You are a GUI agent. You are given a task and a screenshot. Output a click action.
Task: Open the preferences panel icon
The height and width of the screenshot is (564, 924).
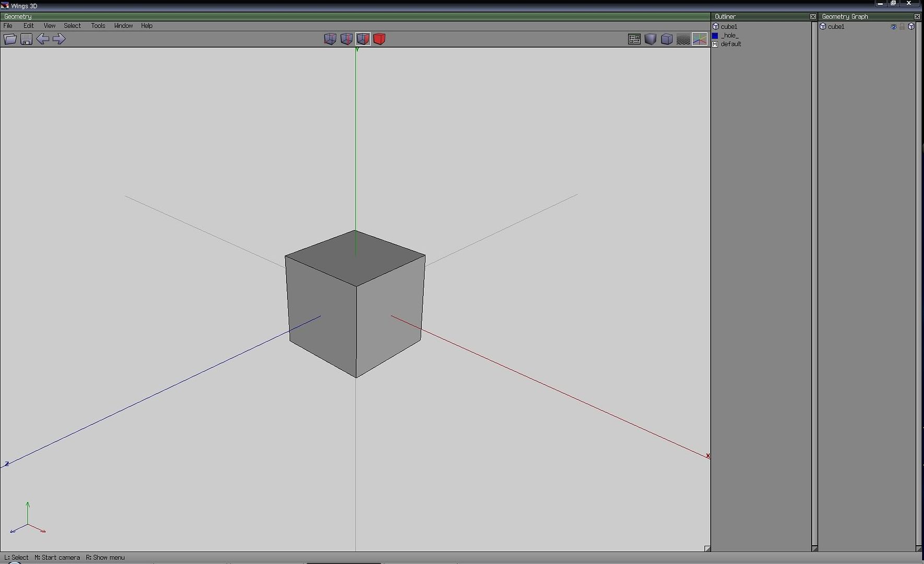[x=634, y=39]
